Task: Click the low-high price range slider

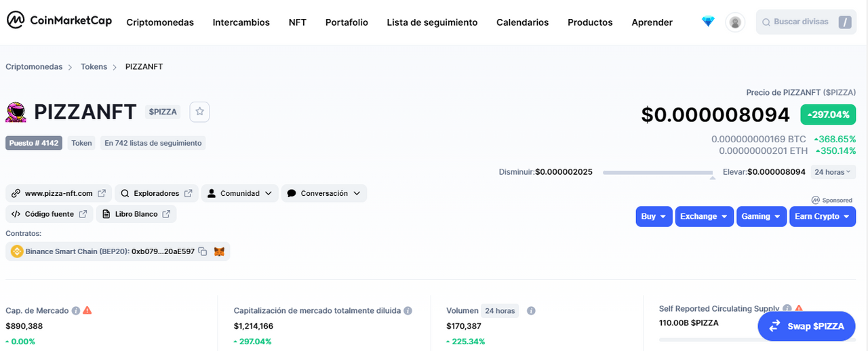Action: pos(658,173)
